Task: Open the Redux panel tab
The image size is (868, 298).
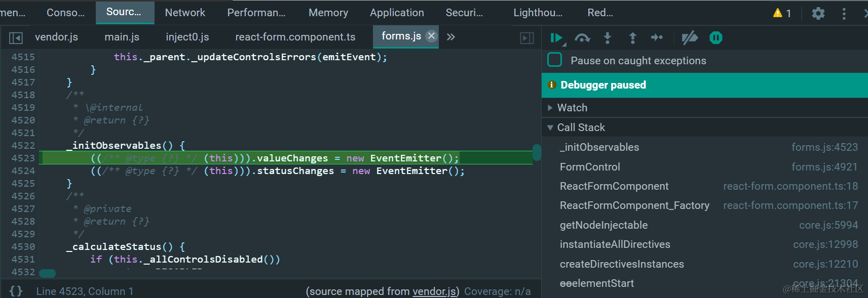Action: click(600, 13)
